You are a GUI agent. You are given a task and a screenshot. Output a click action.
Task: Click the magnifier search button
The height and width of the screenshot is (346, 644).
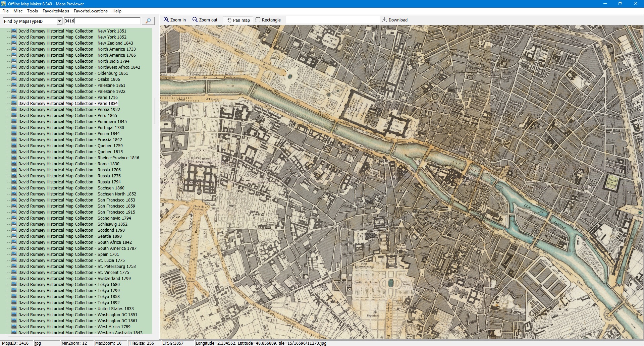148,21
